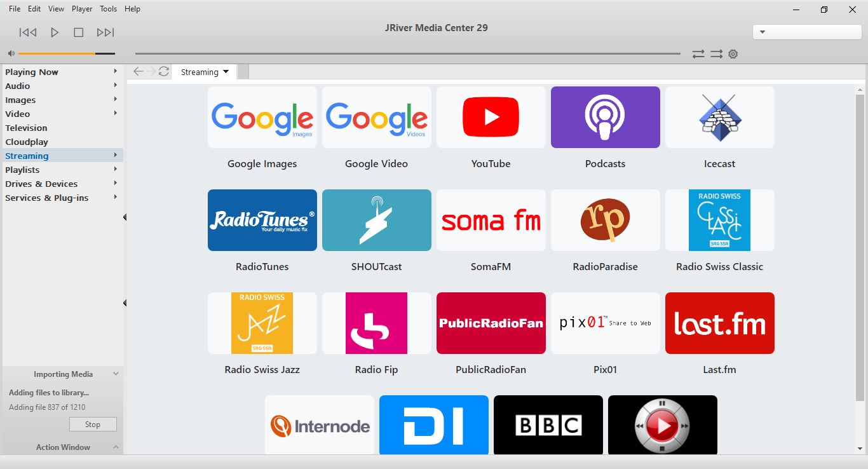
Task: Open the Tools menu
Action: [x=109, y=9]
